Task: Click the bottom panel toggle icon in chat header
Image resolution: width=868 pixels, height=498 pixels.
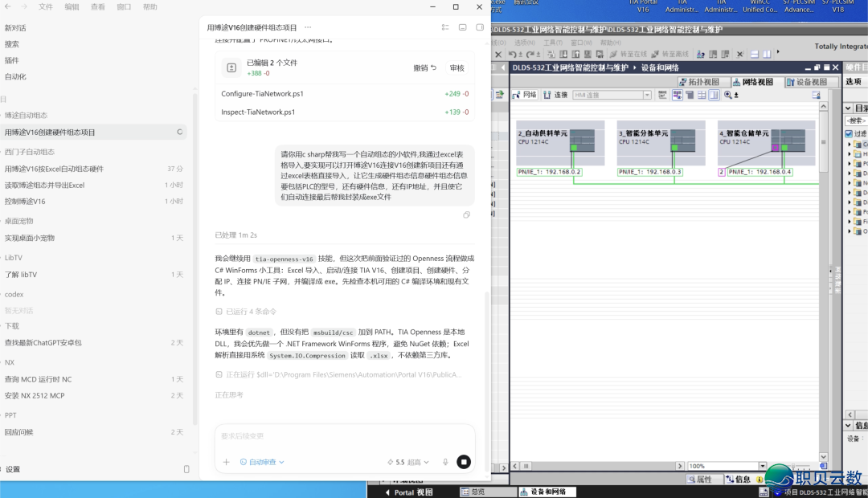Action: [x=463, y=27]
